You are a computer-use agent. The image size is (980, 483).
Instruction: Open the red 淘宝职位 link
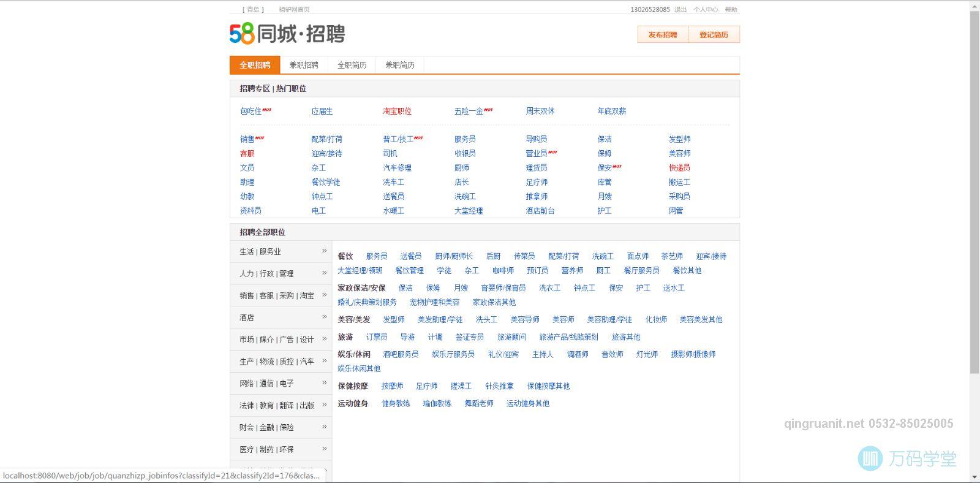pos(397,112)
